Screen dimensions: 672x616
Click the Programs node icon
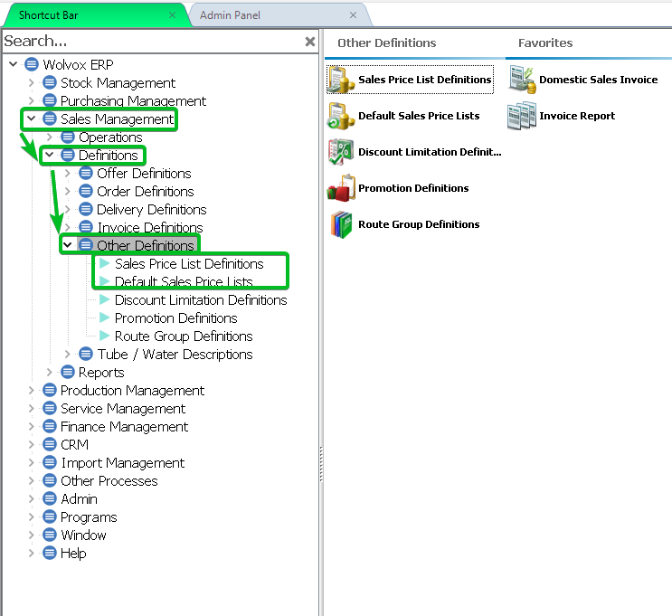click(x=50, y=516)
